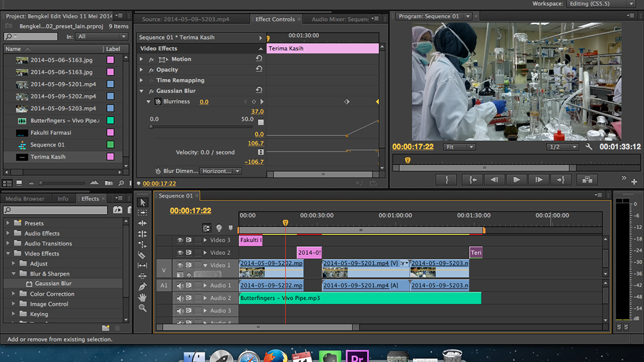Play the sequence in Program monitor
This screenshot has width=644, height=362.
517,180
